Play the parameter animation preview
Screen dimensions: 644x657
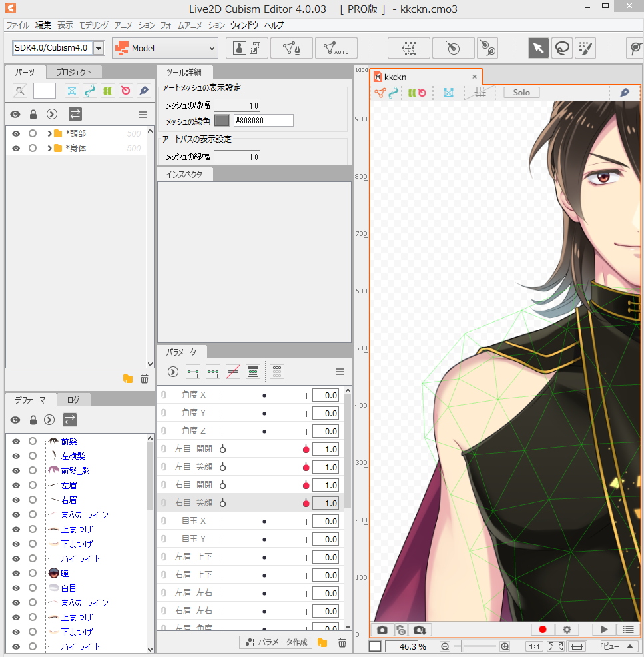[x=604, y=629]
